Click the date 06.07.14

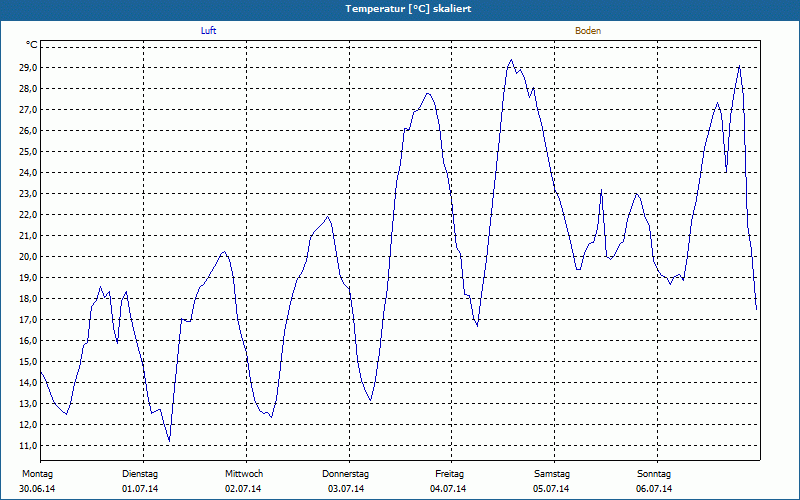654,489
